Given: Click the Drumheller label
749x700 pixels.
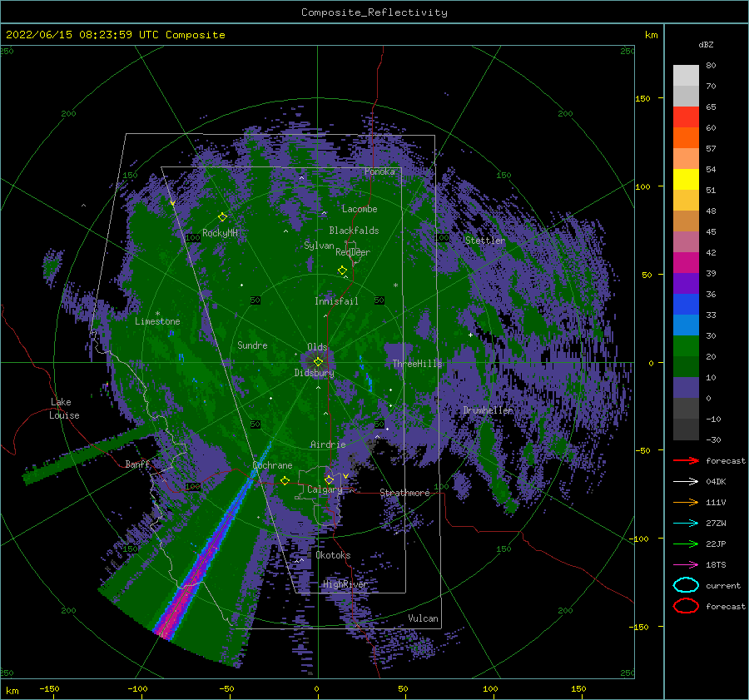Looking at the screenshot, I should [x=488, y=410].
